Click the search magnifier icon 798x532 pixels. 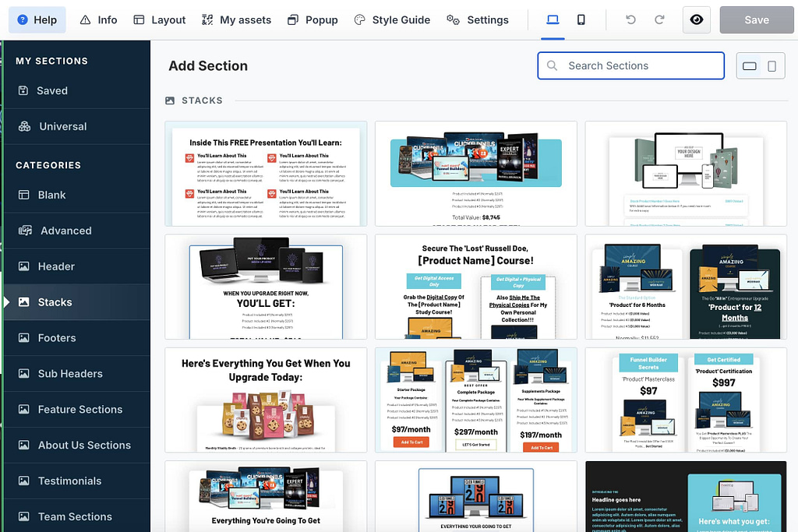tap(552, 65)
